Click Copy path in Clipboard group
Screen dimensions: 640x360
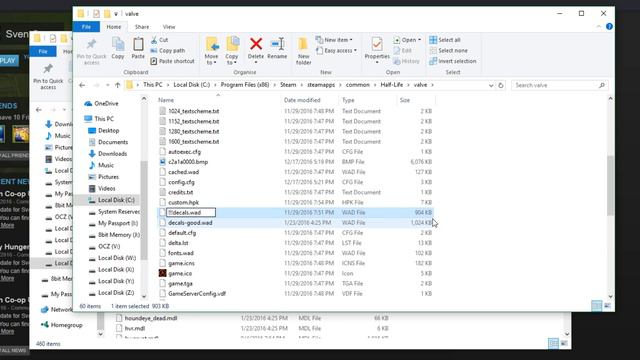tap(168, 51)
